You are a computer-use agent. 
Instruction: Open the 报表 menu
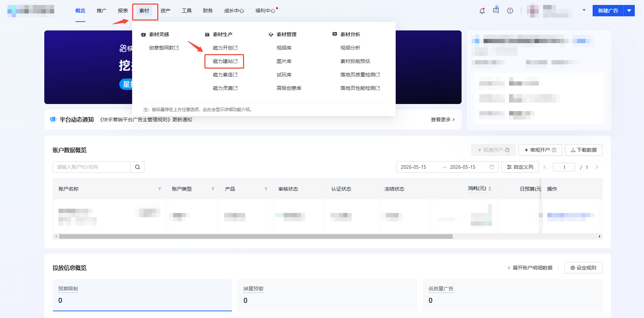click(x=123, y=11)
